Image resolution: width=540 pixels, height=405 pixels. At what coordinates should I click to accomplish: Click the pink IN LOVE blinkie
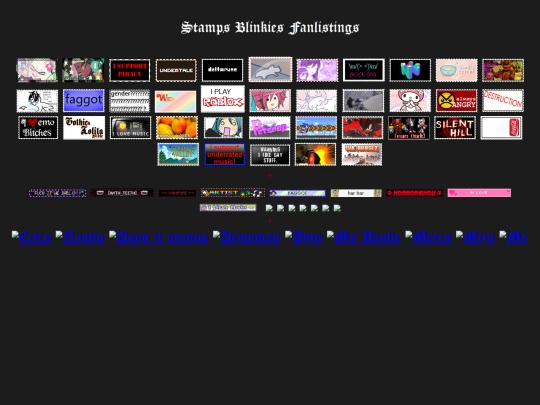479,193
